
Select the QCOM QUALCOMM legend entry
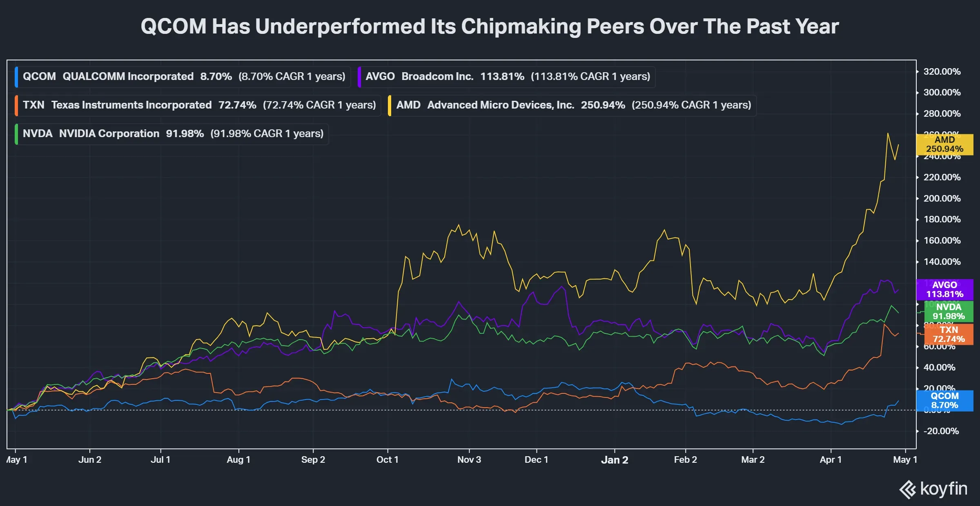coord(184,77)
